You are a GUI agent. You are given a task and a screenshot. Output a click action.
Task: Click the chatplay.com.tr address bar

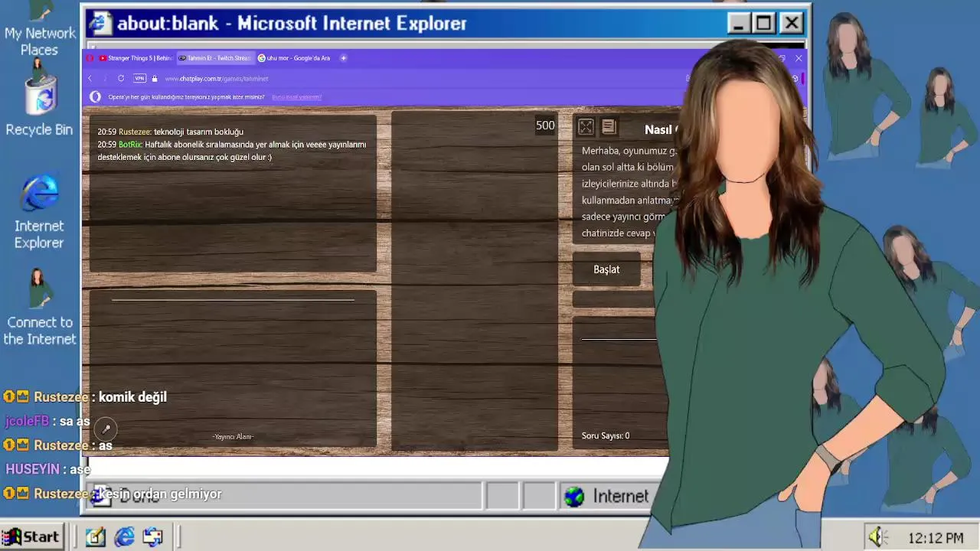217,79
